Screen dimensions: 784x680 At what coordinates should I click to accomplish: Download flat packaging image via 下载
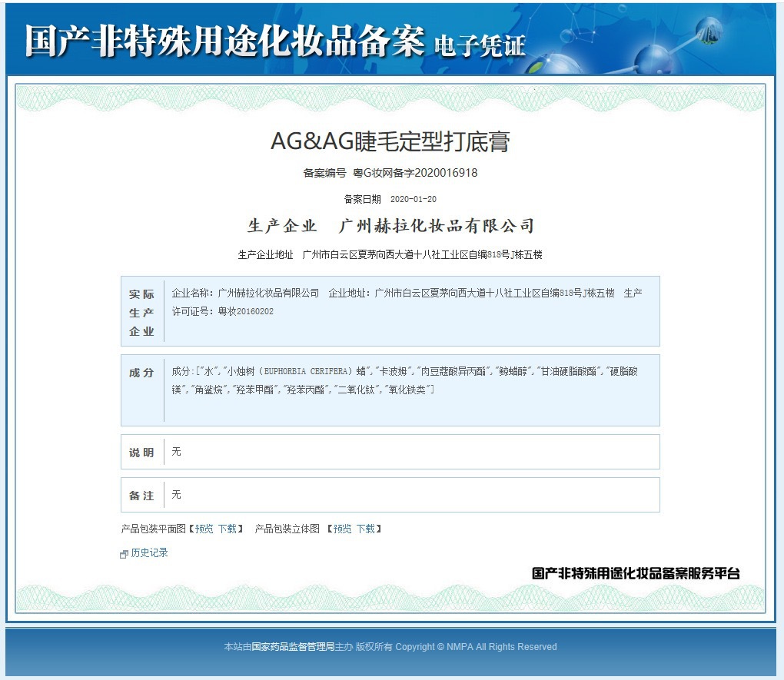tap(228, 529)
